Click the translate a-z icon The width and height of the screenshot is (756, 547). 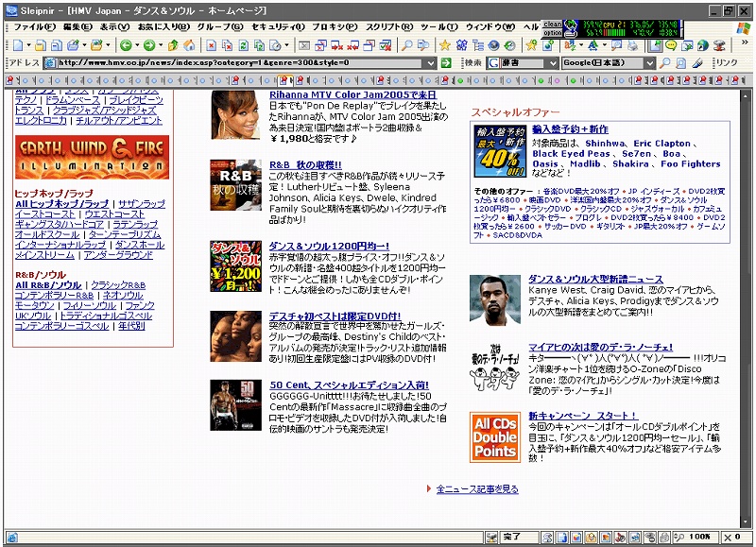pyautogui.click(x=571, y=45)
